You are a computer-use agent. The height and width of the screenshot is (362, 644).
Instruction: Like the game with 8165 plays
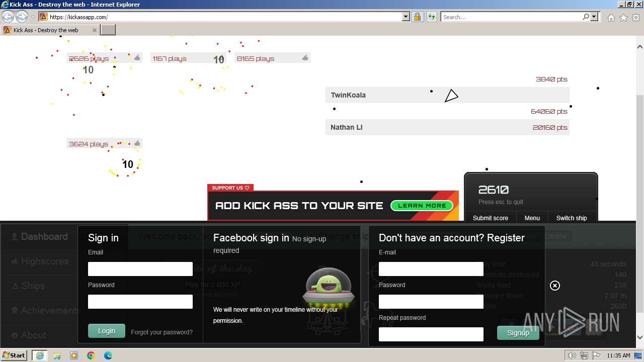point(305,58)
